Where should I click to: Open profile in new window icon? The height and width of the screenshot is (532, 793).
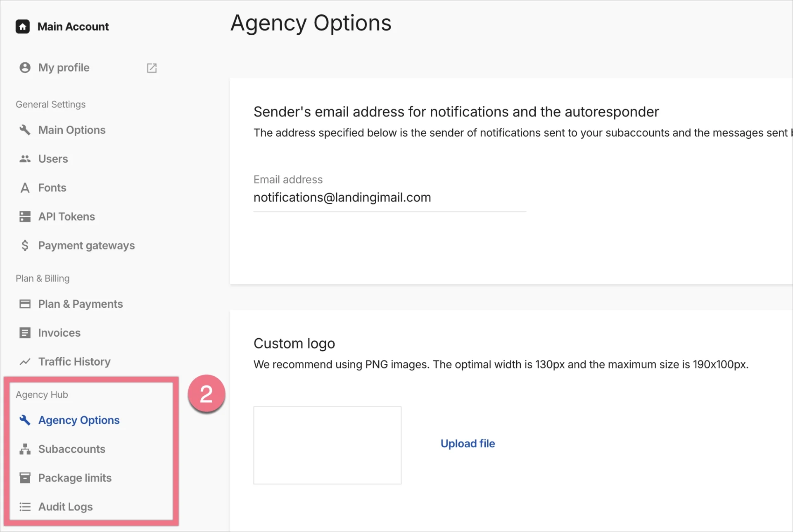(152, 68)
